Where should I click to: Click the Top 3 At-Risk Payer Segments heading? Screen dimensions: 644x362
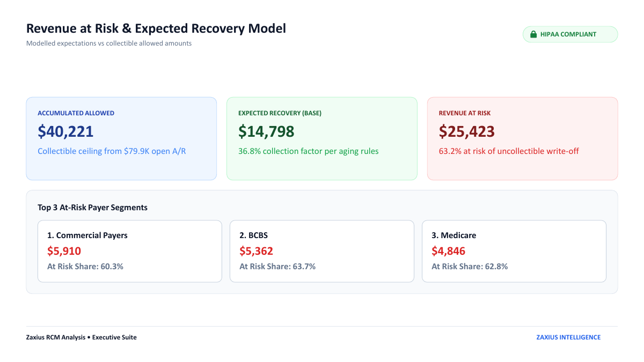(x=92, y=208)
